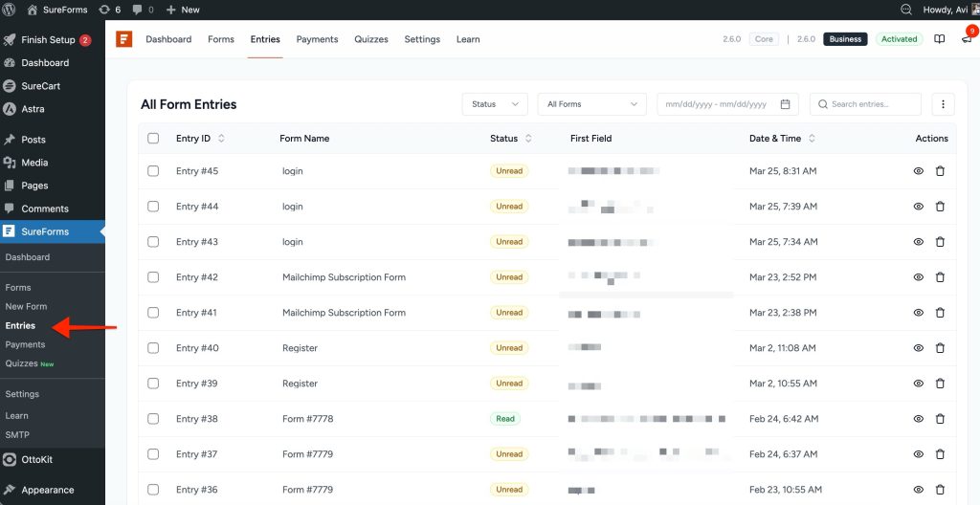Click the Search entries input field

(x=865, y=104)
